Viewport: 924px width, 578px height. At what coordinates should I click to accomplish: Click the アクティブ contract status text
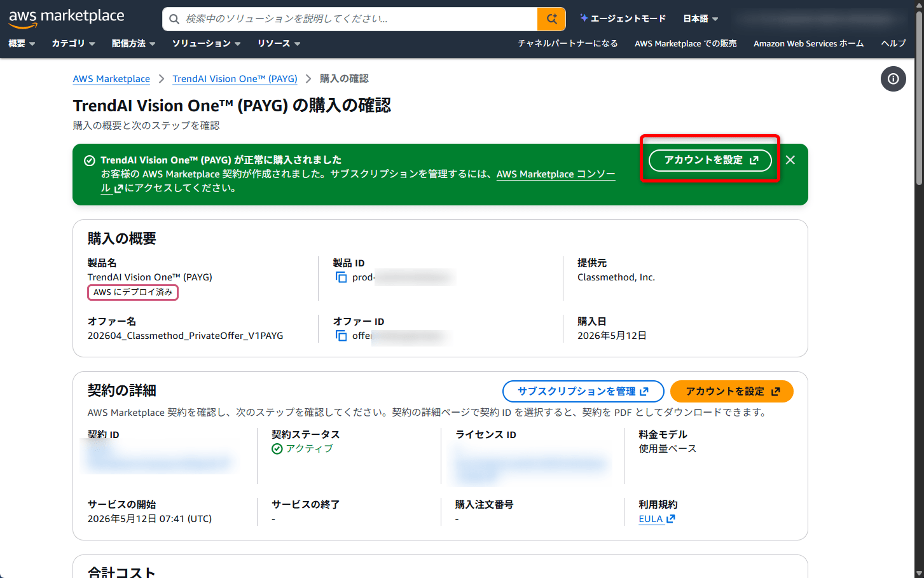coord(309,449)
